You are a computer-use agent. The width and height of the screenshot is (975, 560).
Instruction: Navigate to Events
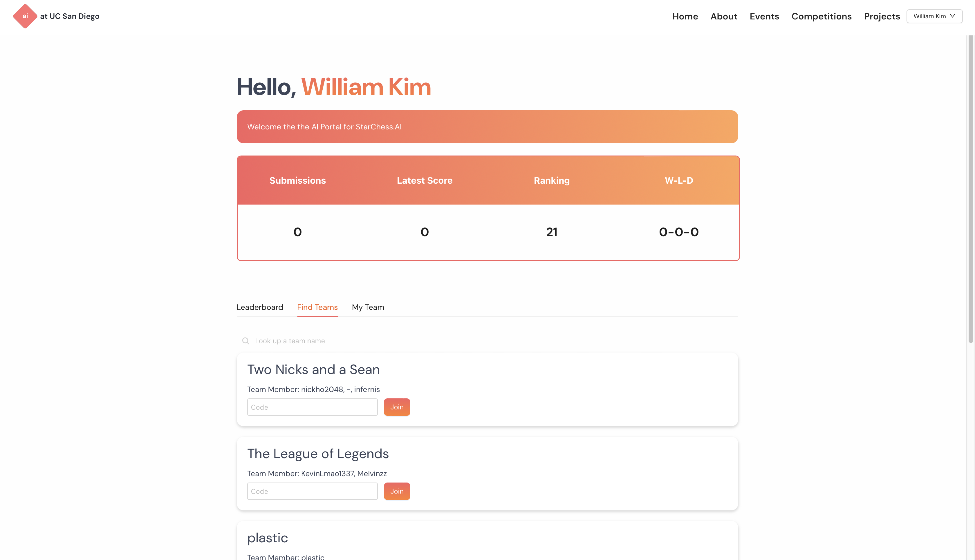coord(764,16)
